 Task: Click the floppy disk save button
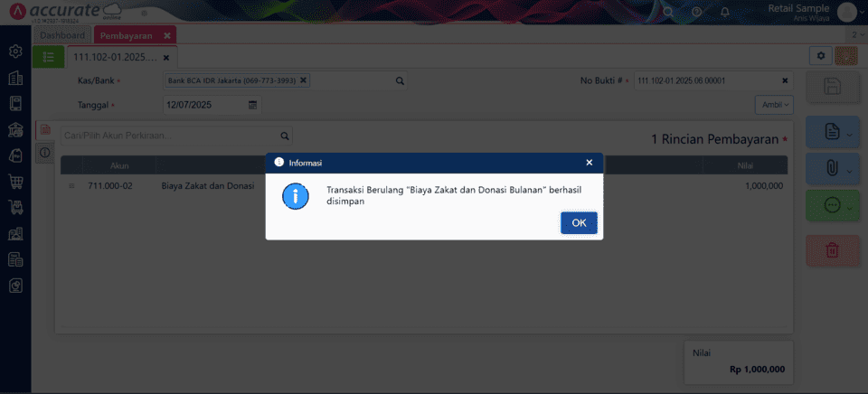click(832, 87)
